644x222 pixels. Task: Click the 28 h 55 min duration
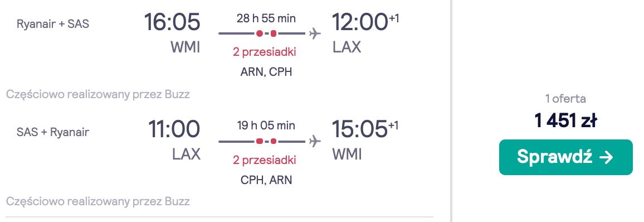point(266,18)
